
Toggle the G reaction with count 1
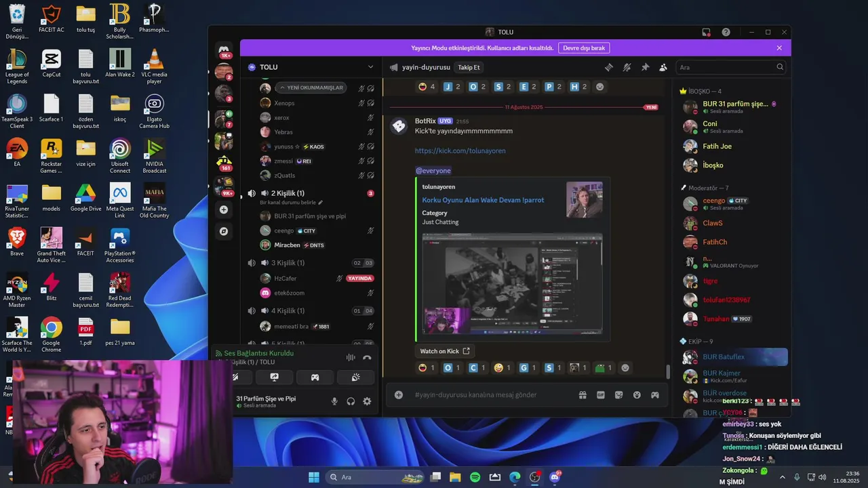[528, 368]
